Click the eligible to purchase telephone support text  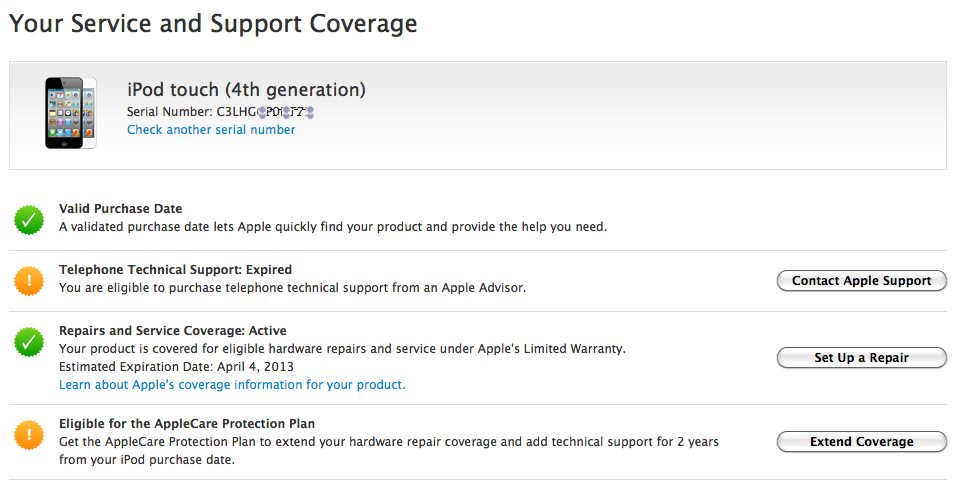coord(292,288)
